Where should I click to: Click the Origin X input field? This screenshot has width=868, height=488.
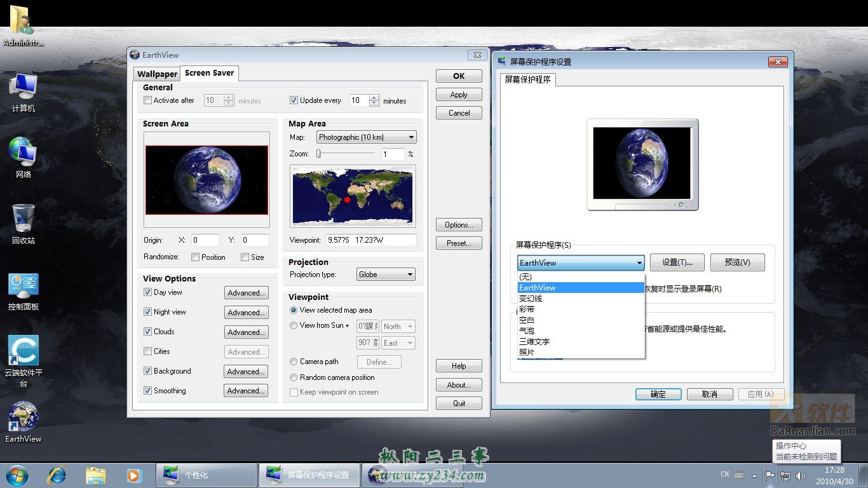click(205, 240)
